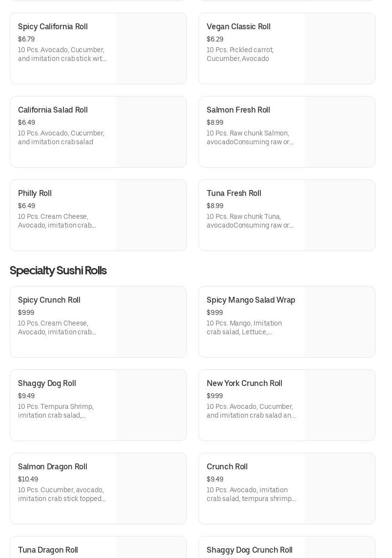Click the Spicy Mango Salad Wrap thumbnail

[339, 322]
